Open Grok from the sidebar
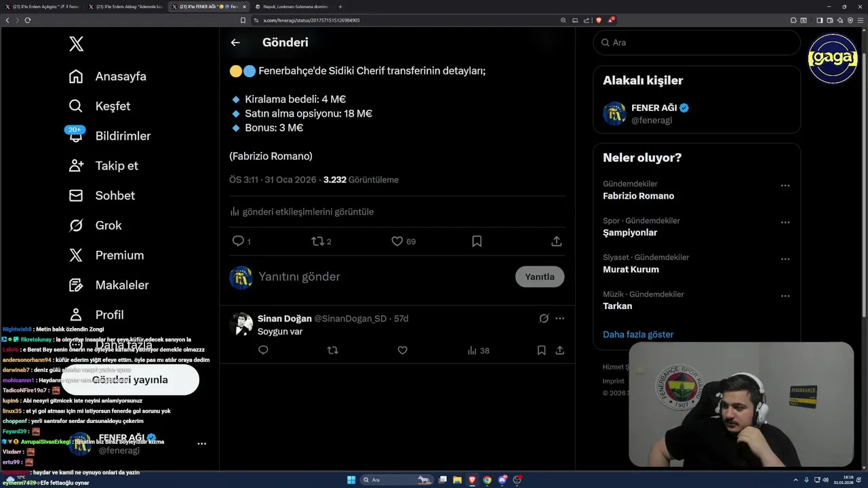868x488 pixels. [96, 226]
